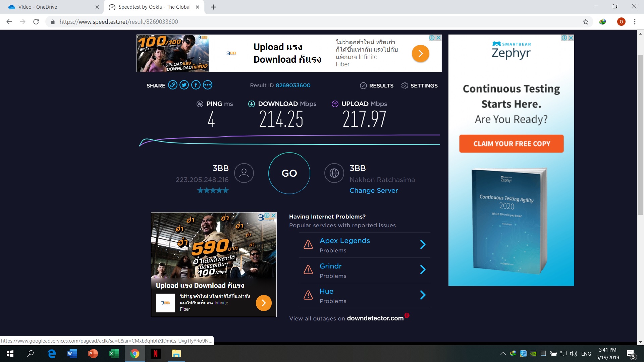Screen dimensions: 644x362
Task: Show hidden system tray icons
Action: click(x=503, y=354)
